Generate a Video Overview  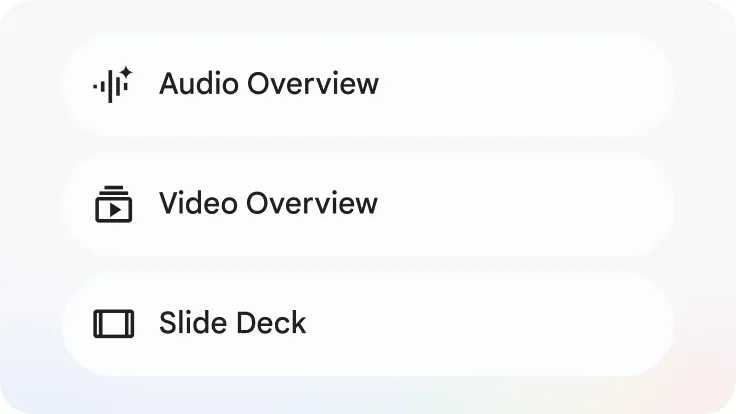368,204
